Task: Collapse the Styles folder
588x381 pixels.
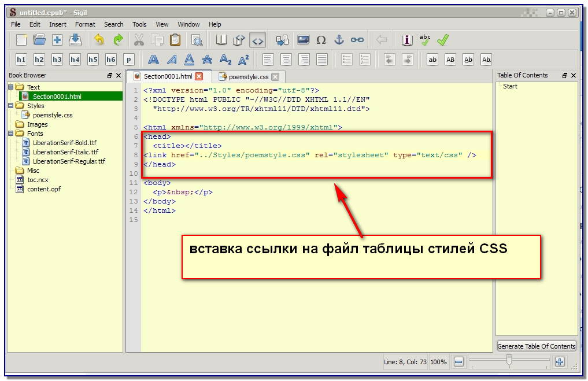Action: [x=11, y=106]
